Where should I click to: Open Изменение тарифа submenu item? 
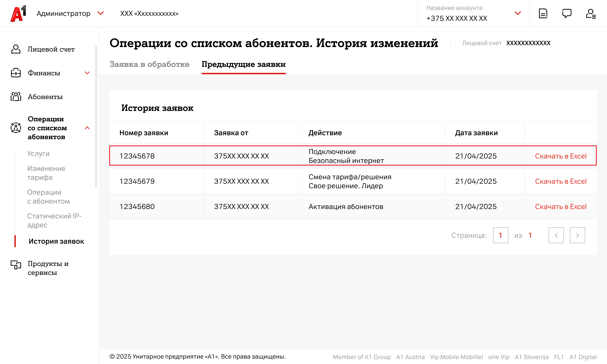[46, 173]
